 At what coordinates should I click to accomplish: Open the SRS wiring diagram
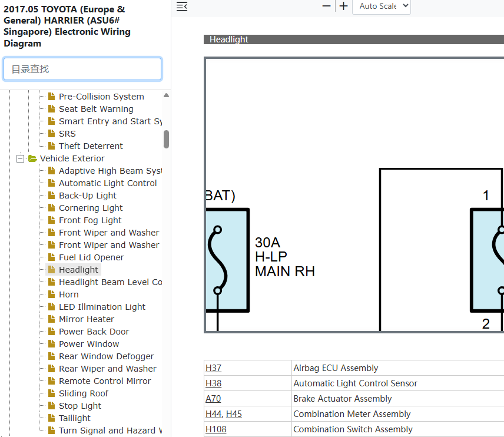tap(67, 134)
